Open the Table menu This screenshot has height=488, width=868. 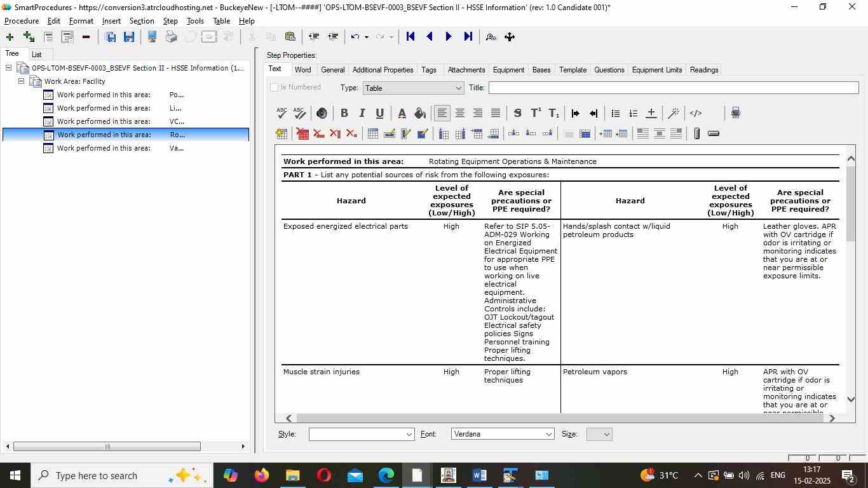click(221, 21)
